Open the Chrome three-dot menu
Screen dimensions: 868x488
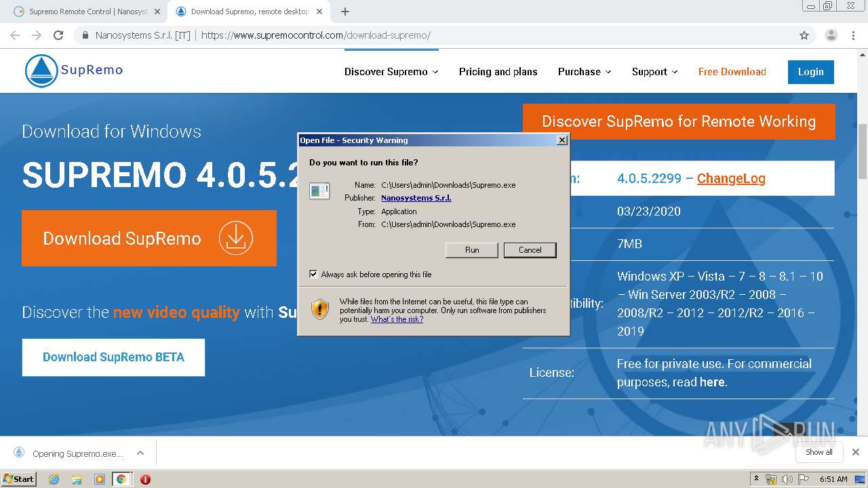[x=853, y=35]
